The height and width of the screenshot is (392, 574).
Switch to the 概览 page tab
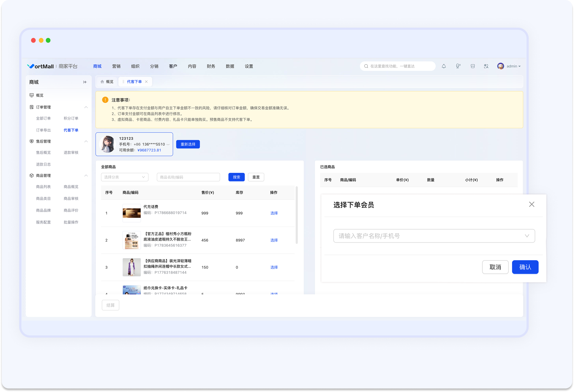107,82
